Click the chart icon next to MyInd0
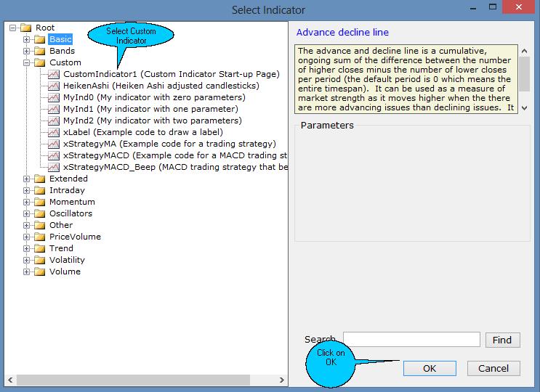This screenshot has height=392, width=540. pyautogui.click(x=54, y=97)
